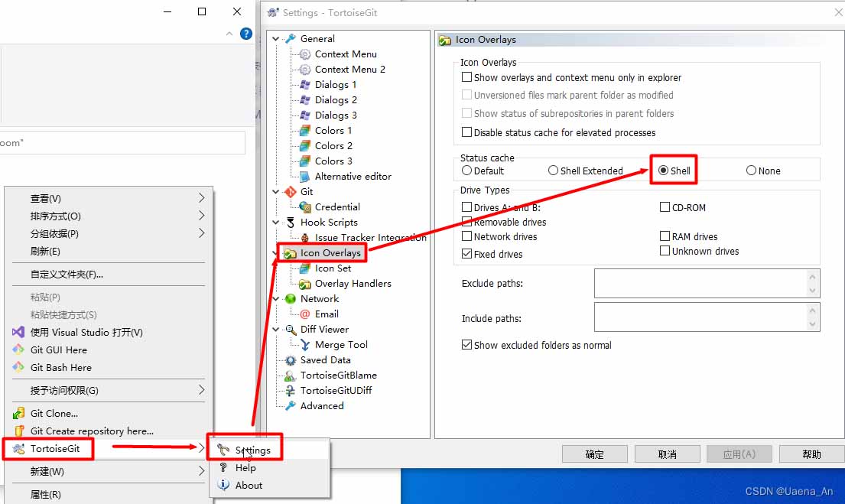
Task: Click the Saved Data gear icon
Action: click(x=291, y=360)
